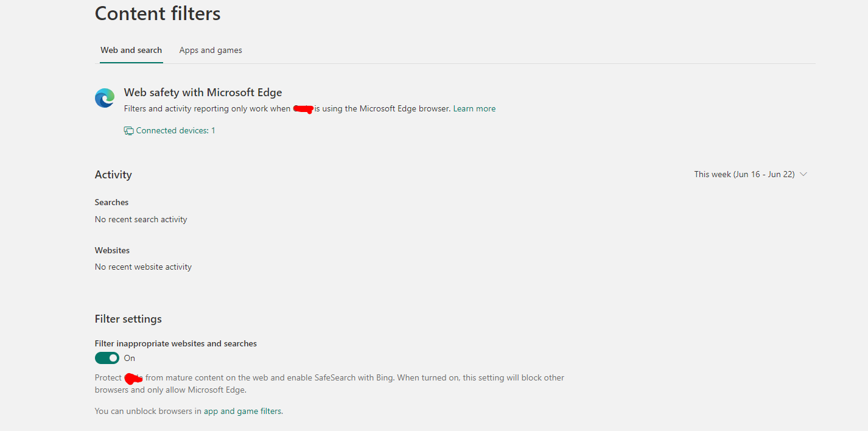This screenshot has width=868, height=431.
Task: Switch to the Web and search tab
Action: [131, 51]
